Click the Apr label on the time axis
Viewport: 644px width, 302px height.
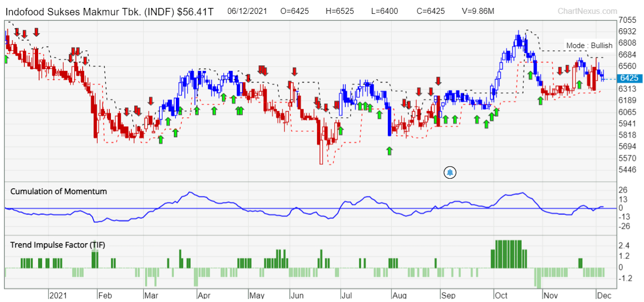(x=204, y=296)
